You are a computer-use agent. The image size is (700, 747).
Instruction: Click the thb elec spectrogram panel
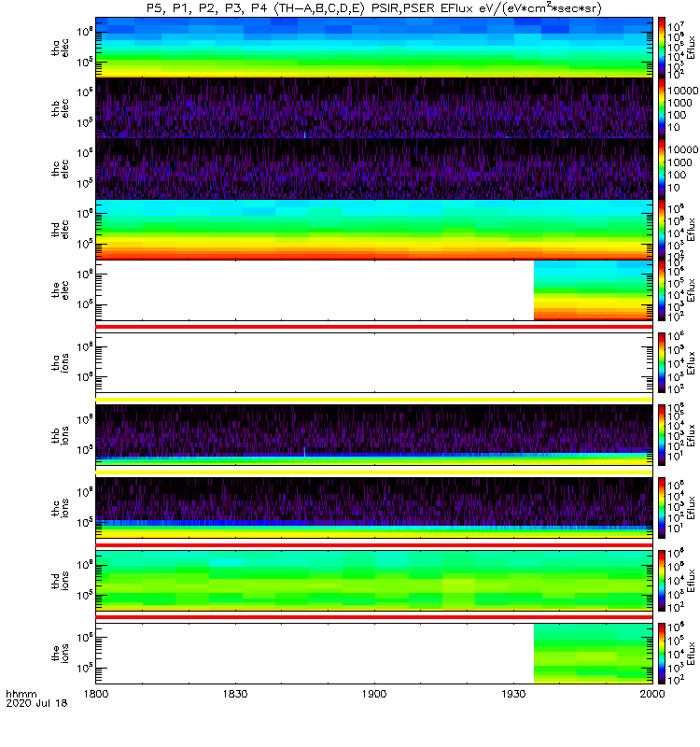(374, 108)
